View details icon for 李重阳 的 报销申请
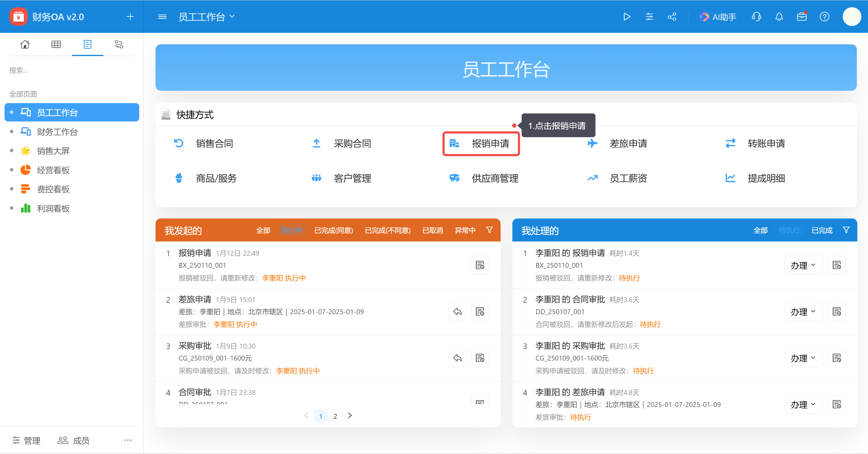 tap(837, 265)
